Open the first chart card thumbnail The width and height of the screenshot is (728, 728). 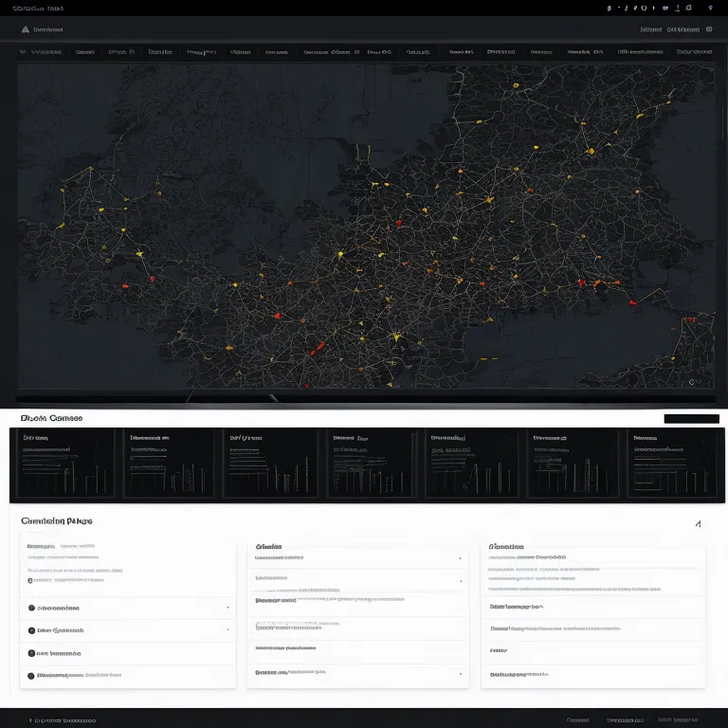63,464
